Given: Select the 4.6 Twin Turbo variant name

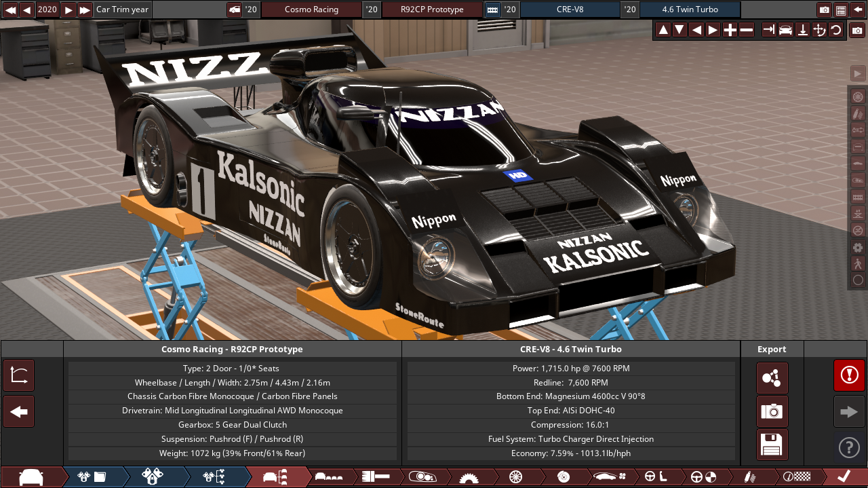Looking at the screenshot, I should click(690, 10).
